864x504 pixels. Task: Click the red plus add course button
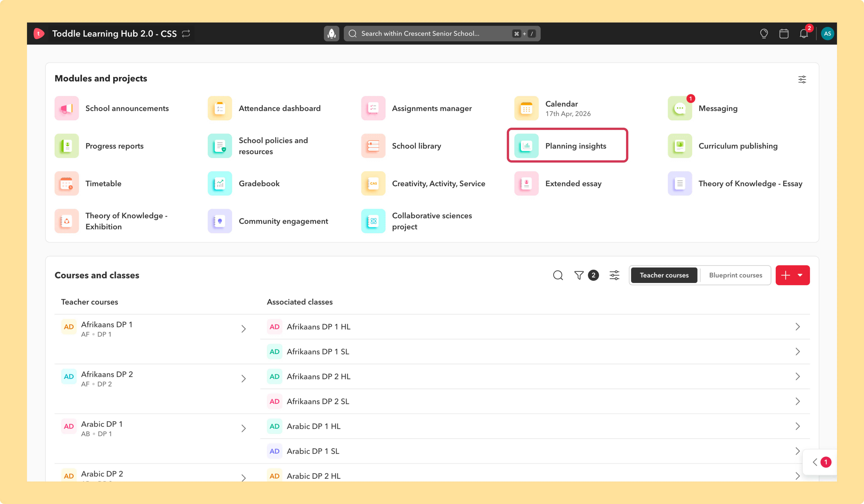click(x=786, y=275)
